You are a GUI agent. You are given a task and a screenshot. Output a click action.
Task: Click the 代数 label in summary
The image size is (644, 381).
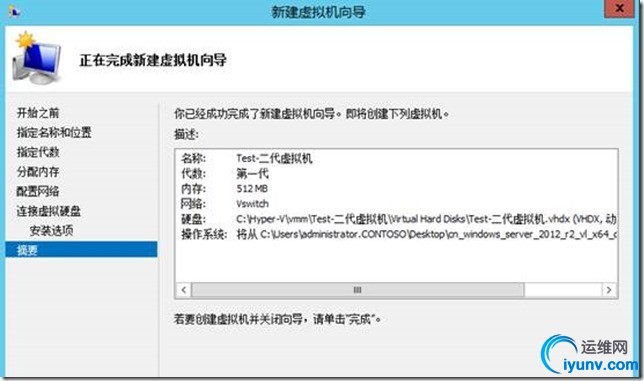point(193,174)
